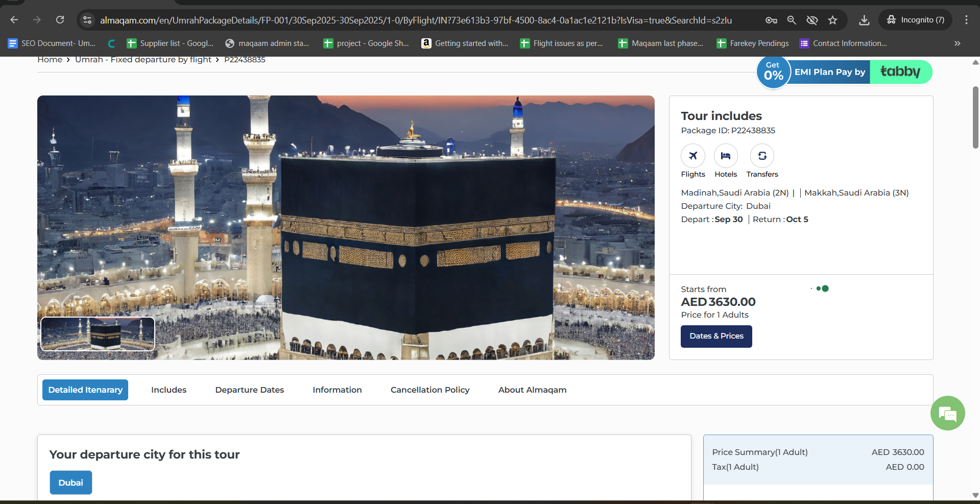Click the Flights airplane icon
This screenshot has height=504, width=980.
692,156
